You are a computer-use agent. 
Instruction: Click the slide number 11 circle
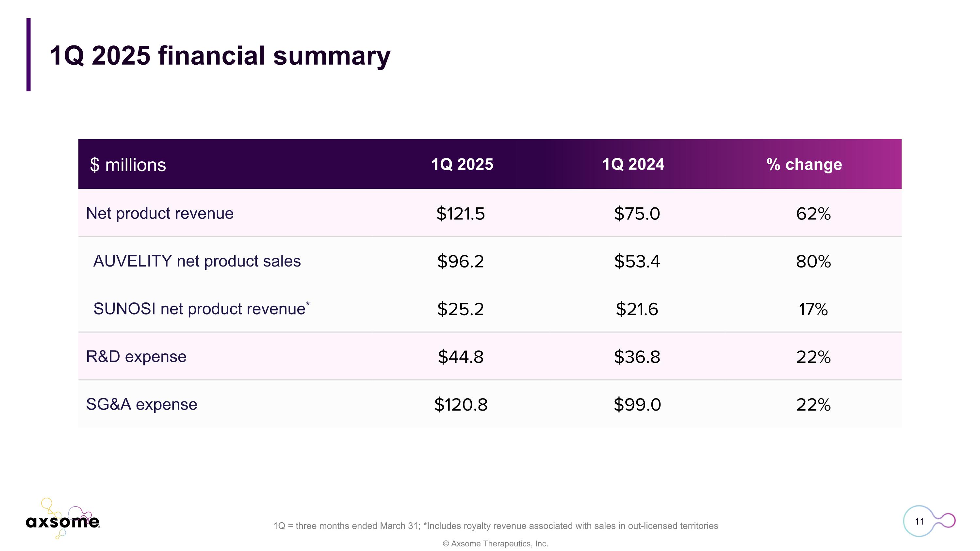pyautogui.click(x=919, y=521)
